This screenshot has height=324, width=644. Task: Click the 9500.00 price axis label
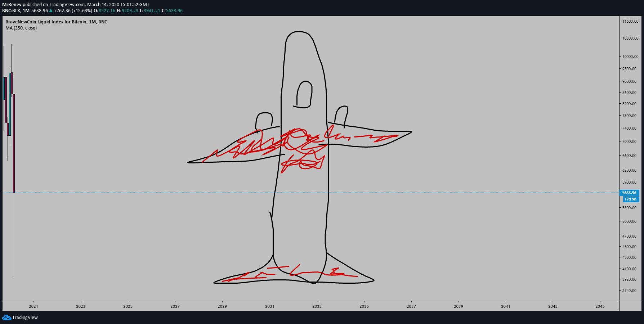(629, 69)
